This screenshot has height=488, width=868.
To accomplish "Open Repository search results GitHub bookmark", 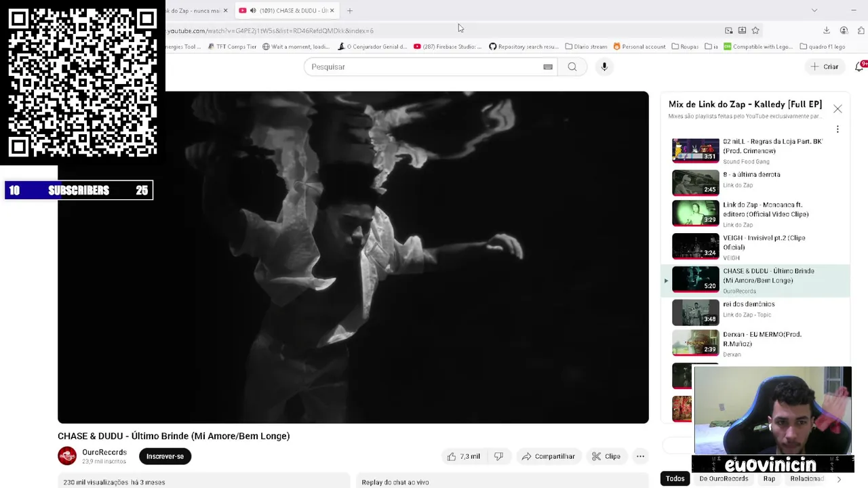I will 524,47.
